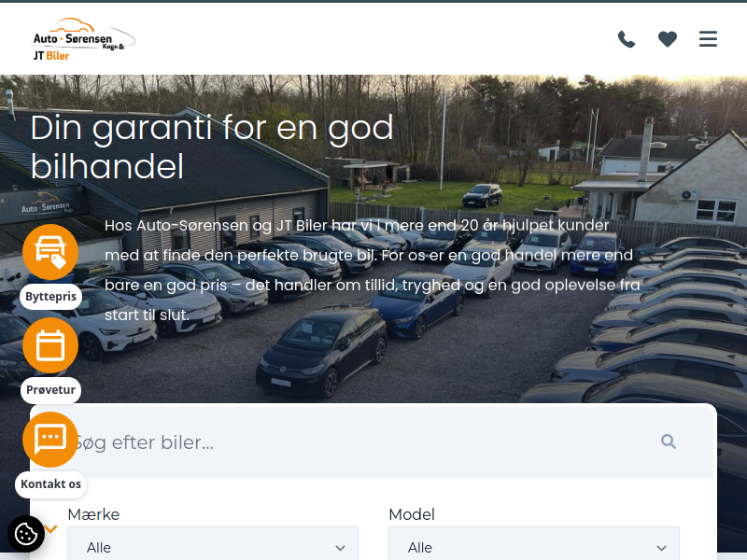Click the Kontakt os label
Image resolution: width=747 pixels, height=560 pixels.
50,483
